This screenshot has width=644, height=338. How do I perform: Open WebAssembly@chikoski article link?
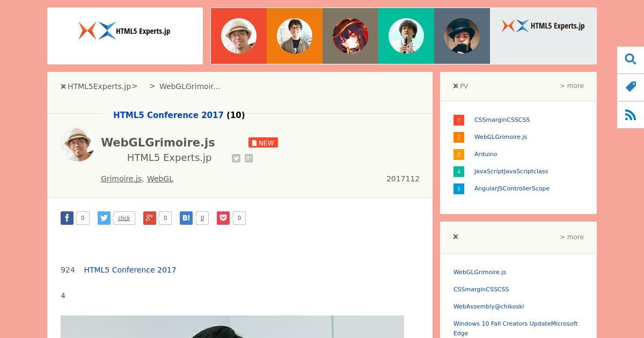(488, 306)
